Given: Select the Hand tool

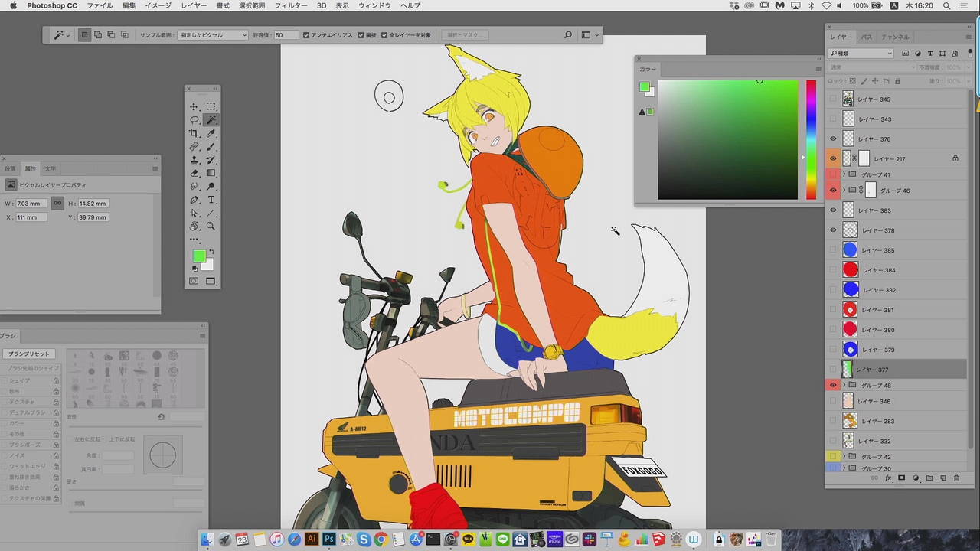Looking at the screenshot, I should click(x=194, y=227).
